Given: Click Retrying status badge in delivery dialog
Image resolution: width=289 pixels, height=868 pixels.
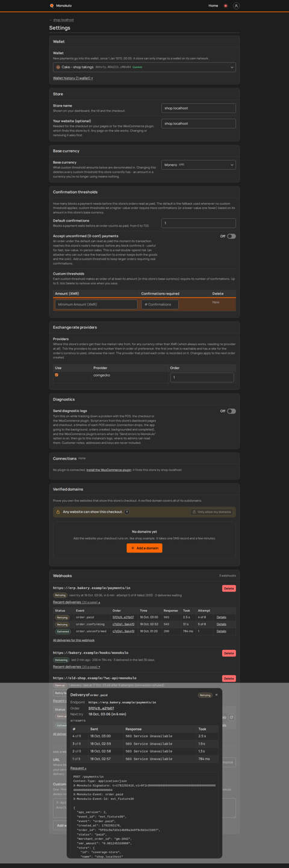Looking at the screenshot, I should 205,695.
